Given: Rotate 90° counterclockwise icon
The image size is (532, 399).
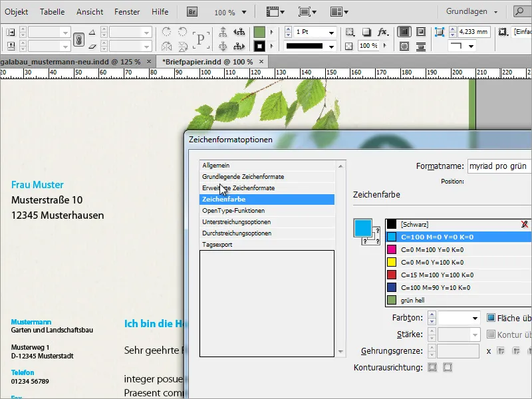Looking at the screenshot, I should [182, 32].
